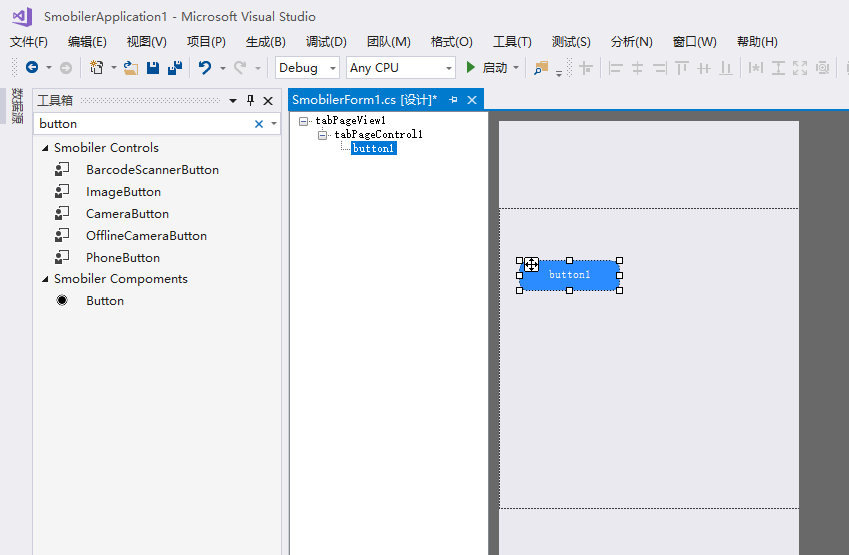Pin the Toolbox panel with pushpin

pyautogui.click(x=250, y=100)
